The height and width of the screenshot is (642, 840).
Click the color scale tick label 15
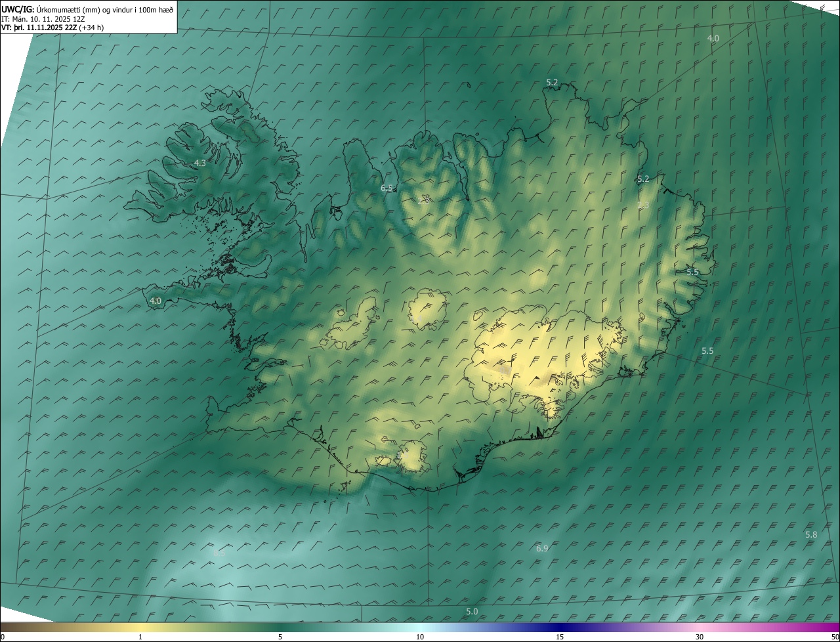pos(560,637)
